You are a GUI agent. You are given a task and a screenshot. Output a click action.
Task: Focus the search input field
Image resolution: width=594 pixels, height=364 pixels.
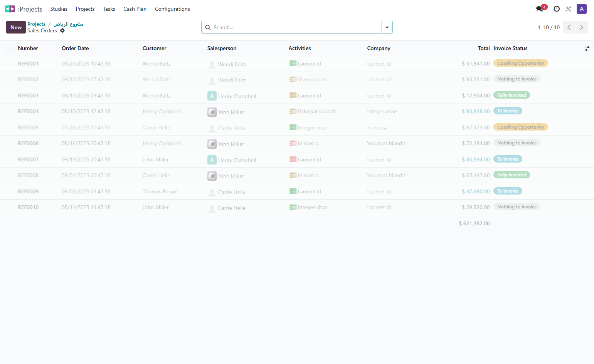click(297, 27)
